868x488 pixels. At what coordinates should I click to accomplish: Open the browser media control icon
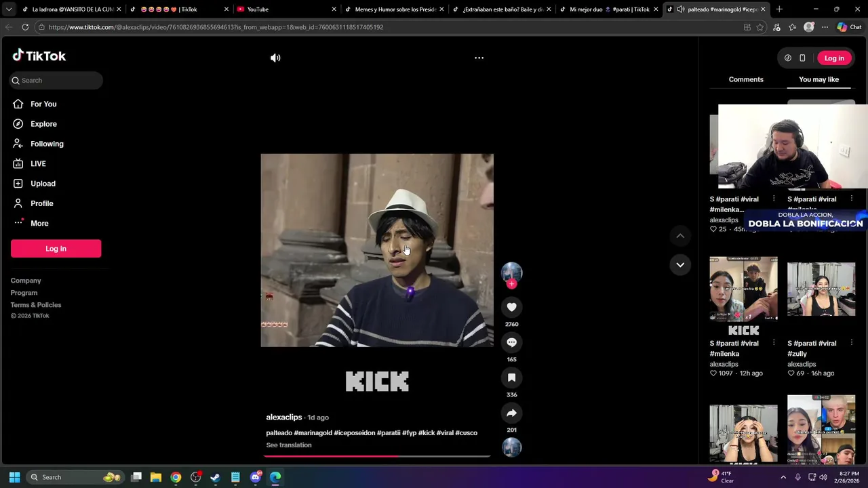tap(776, 27)
